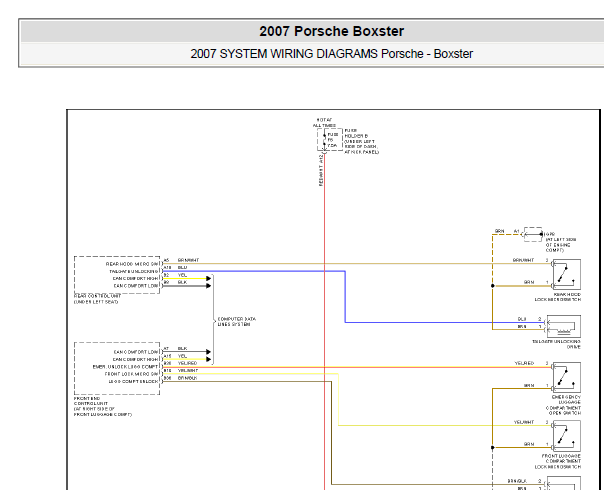
Task: Click the "B36 BRN/BLK" wire label at Front End Unit
Action: pos(180,378)
